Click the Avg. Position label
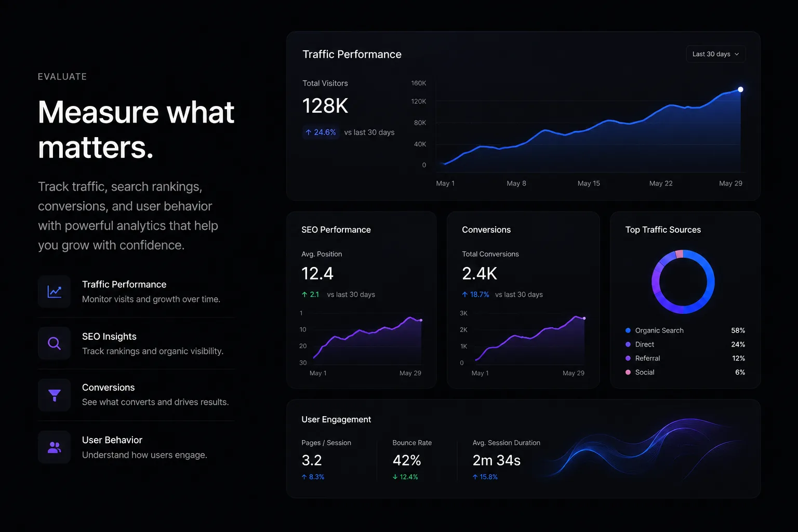Viewport: 798px width, 532px height. coord(322,254)
